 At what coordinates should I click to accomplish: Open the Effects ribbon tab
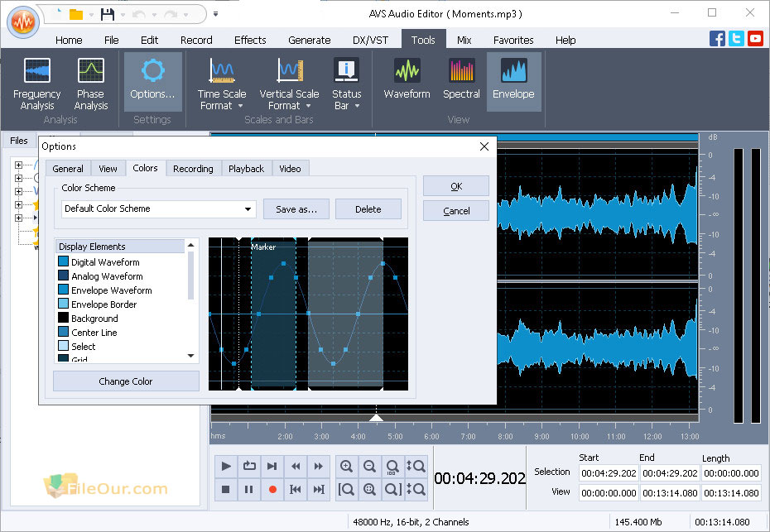(x=250, y=40)
